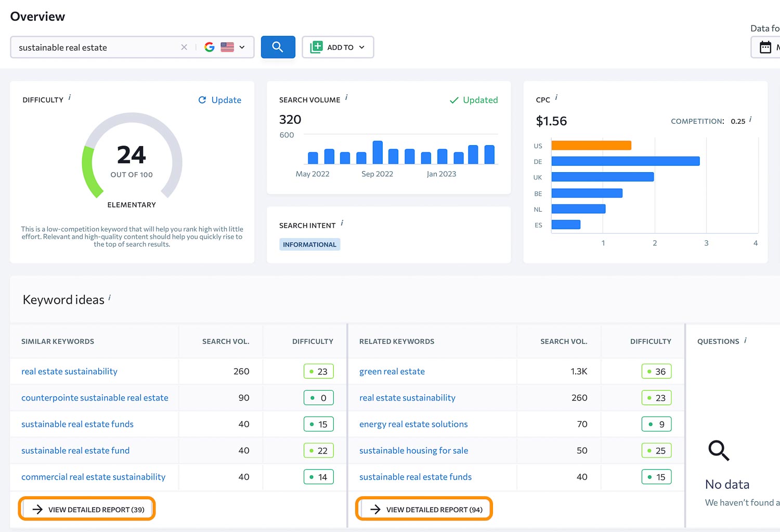Open counterpointe sustainable real estate link

95,398
